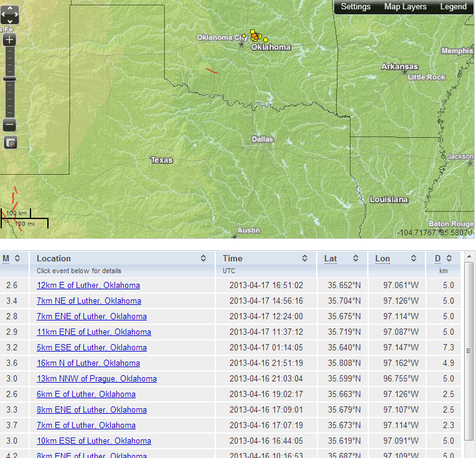Open 7km ENE of Luther event
This screenshot has width=476, height=458.
point(91,316)
